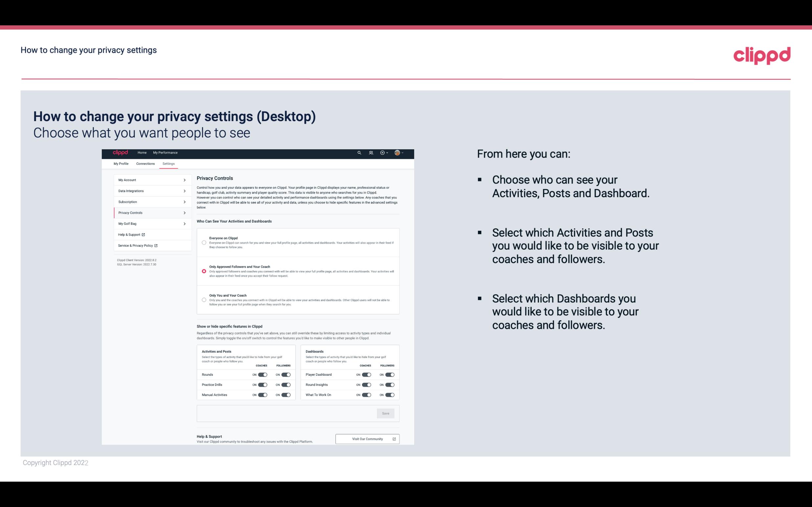812x507 pixels.
Task: Click the Visit Our Community button
Action: point(367,439)
